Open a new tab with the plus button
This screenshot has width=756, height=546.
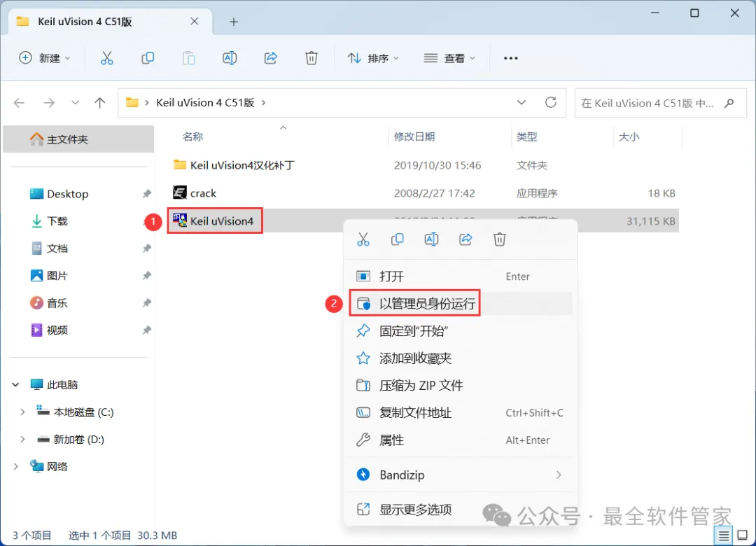coord(233,22)
